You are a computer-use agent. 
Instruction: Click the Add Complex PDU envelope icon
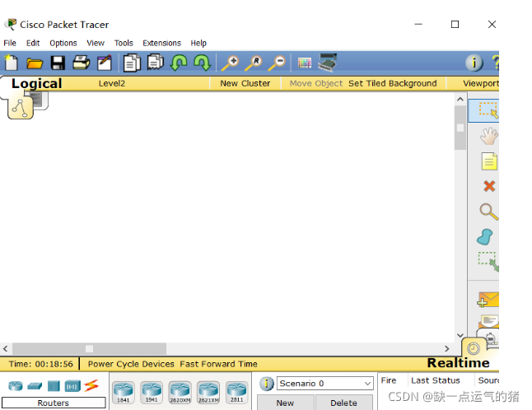488,321
